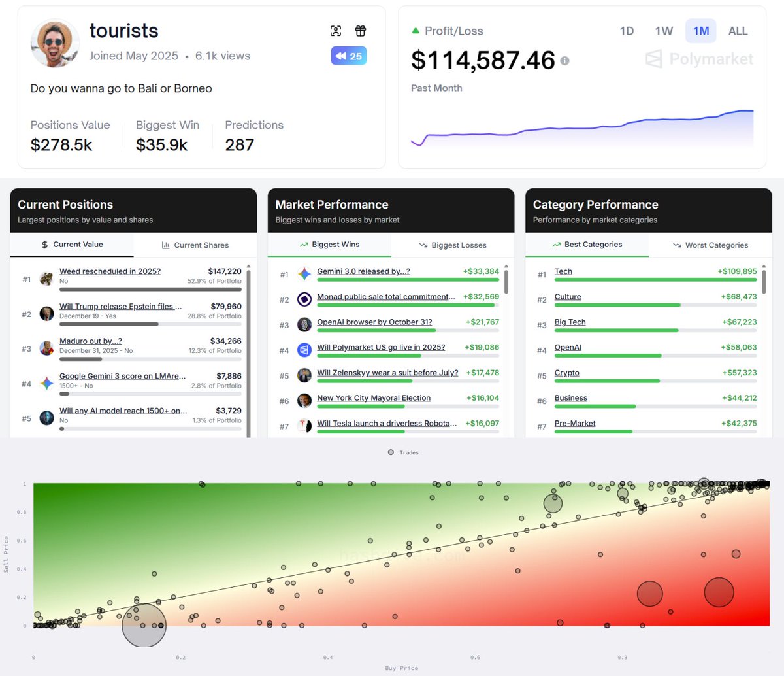Click the trend-up icon on Biggest Wins

point(304,245)
